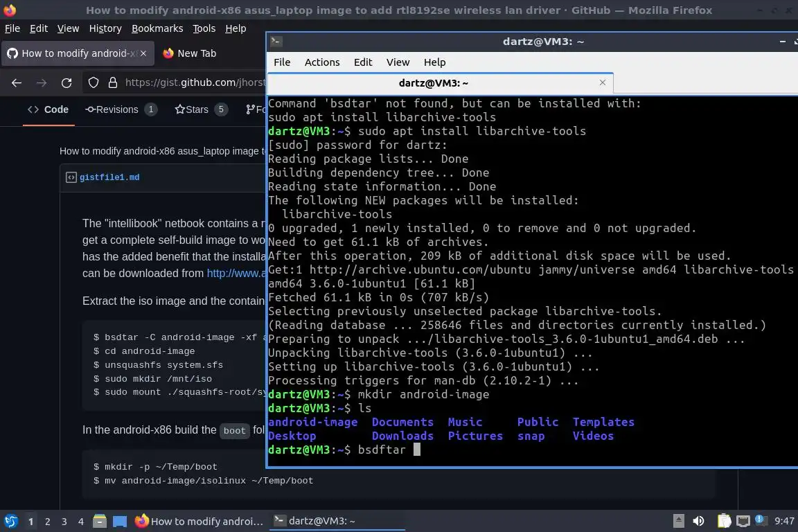Viewport: 798px width, 532px height.
Task: Open the gist Revisions tab
Action: (121, 109)
